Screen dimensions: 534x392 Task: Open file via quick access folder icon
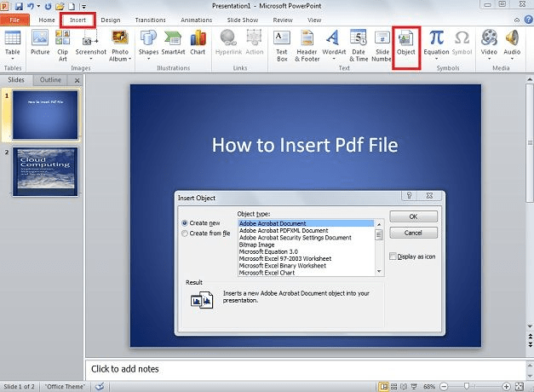point(60,6)
